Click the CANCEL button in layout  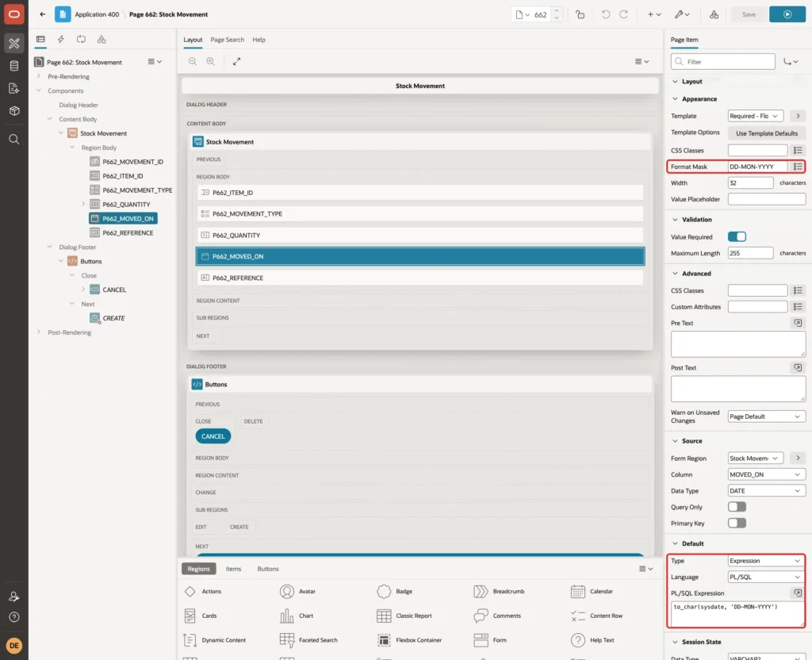pyautogui.click(x=213, y=436)
